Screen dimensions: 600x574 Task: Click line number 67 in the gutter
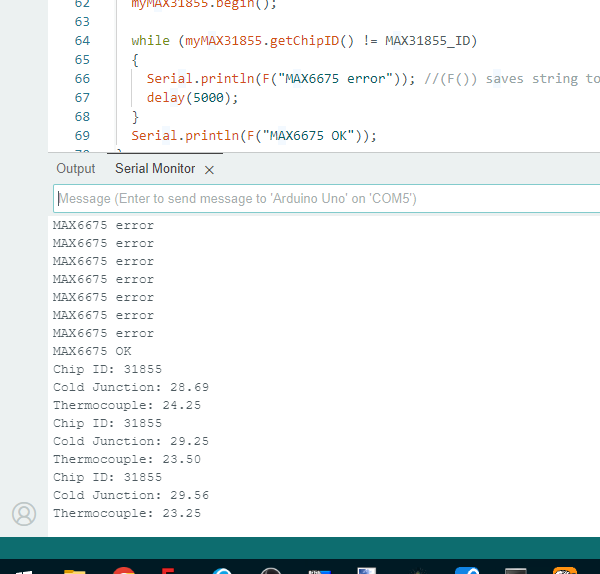click(82, 98)
